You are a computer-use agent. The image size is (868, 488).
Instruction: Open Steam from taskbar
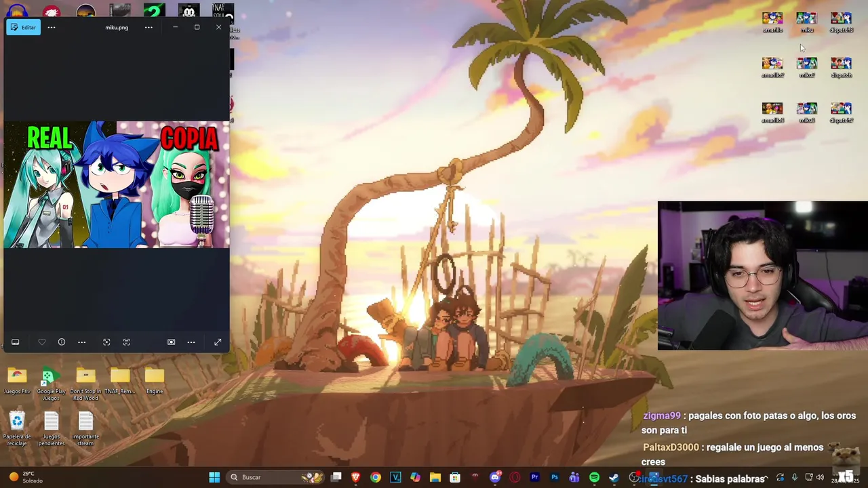point(614,477)
